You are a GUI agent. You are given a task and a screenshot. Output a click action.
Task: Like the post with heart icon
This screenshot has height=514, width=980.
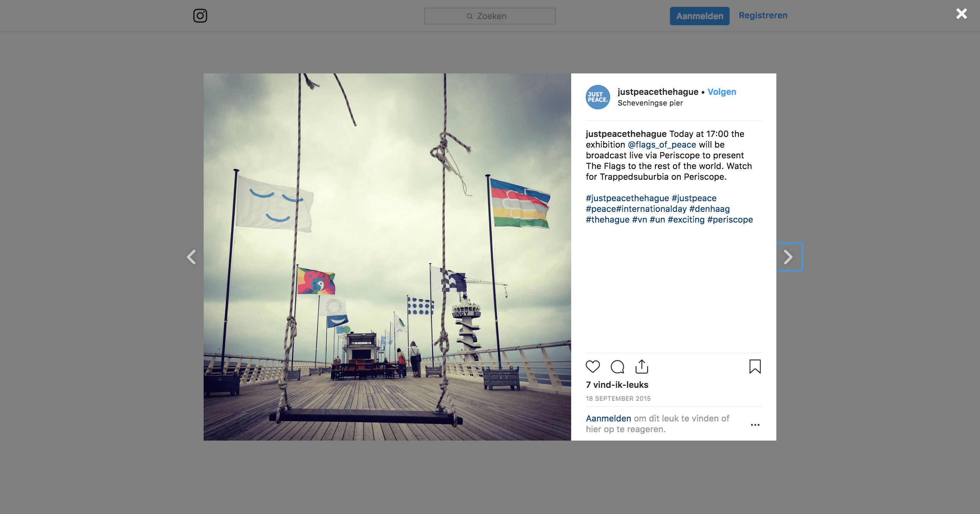click(593, 366)
